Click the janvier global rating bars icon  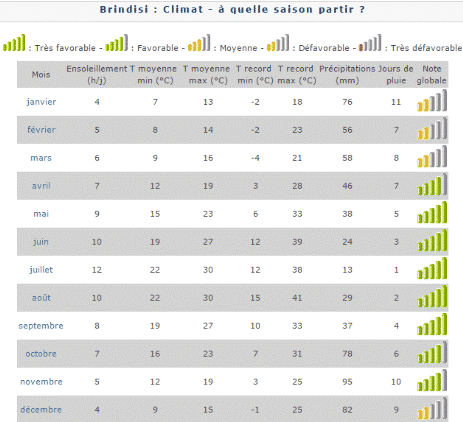click(x=432, y=100)
